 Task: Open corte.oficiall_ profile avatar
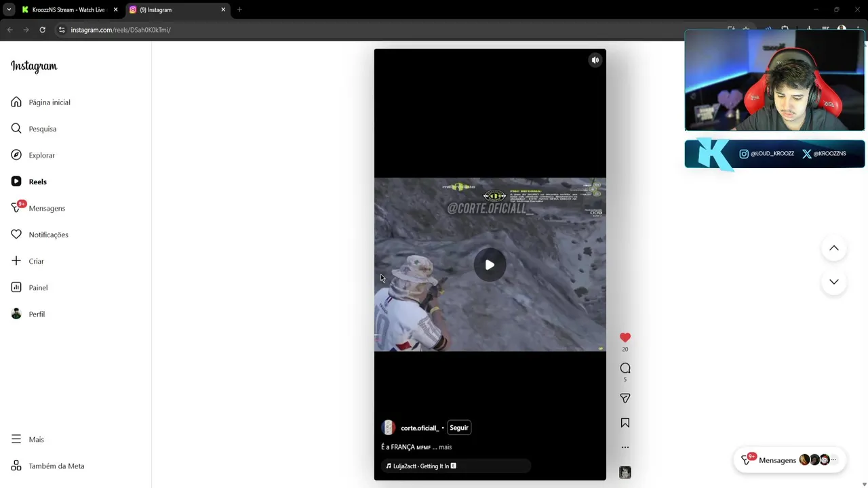tap(389, 428)
